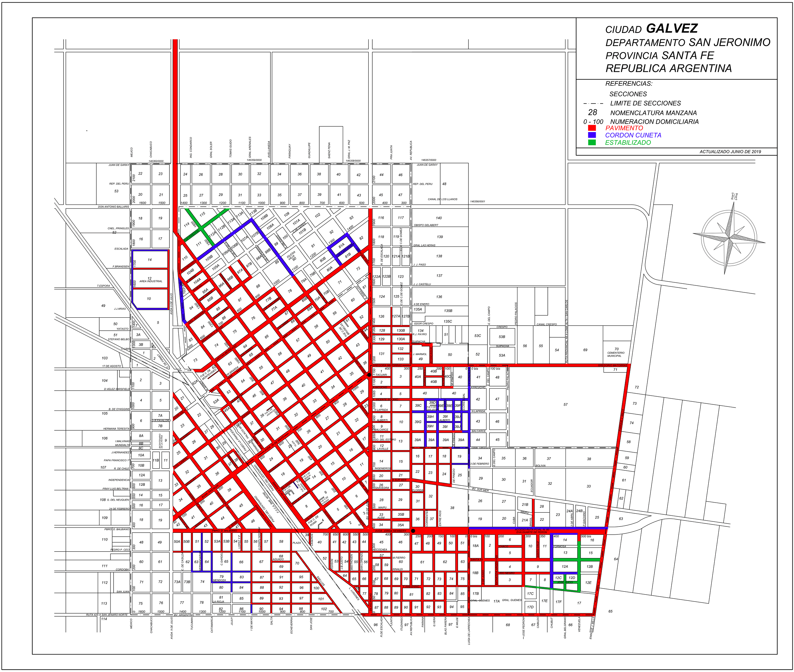Image resolution: width=794 pixels, height=672 pixels.
Task: Click block 115 next to green street
Action: 202,214
